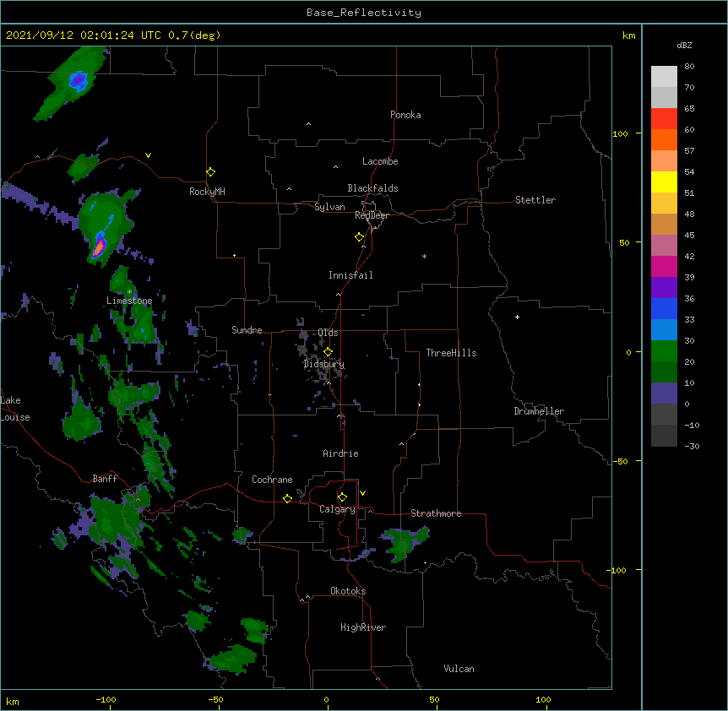Click the asterisk marker above Limestone label
The height and width of the screenshot is (711, 728).
click(x=129, y=292)
